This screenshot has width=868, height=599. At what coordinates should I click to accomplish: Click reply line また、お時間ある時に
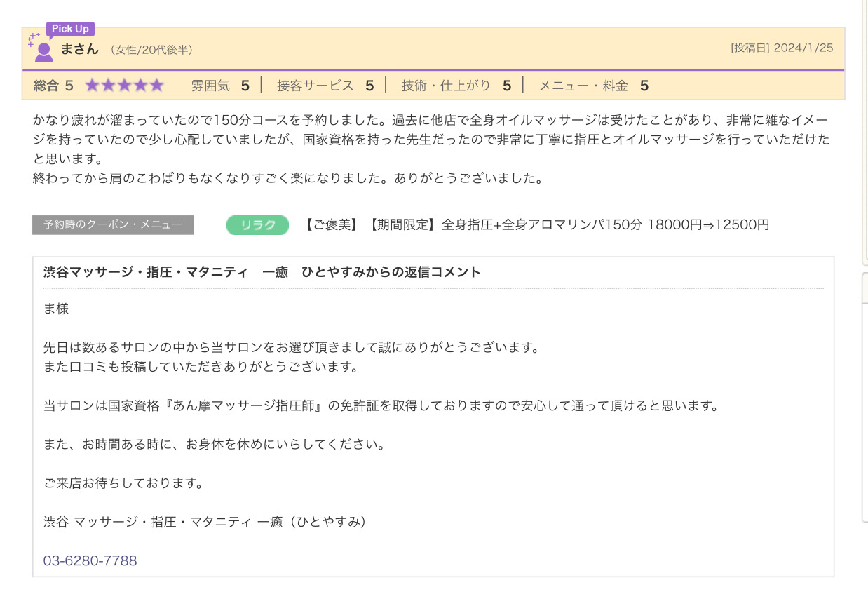pyautogui.click(x=215, y=445)
